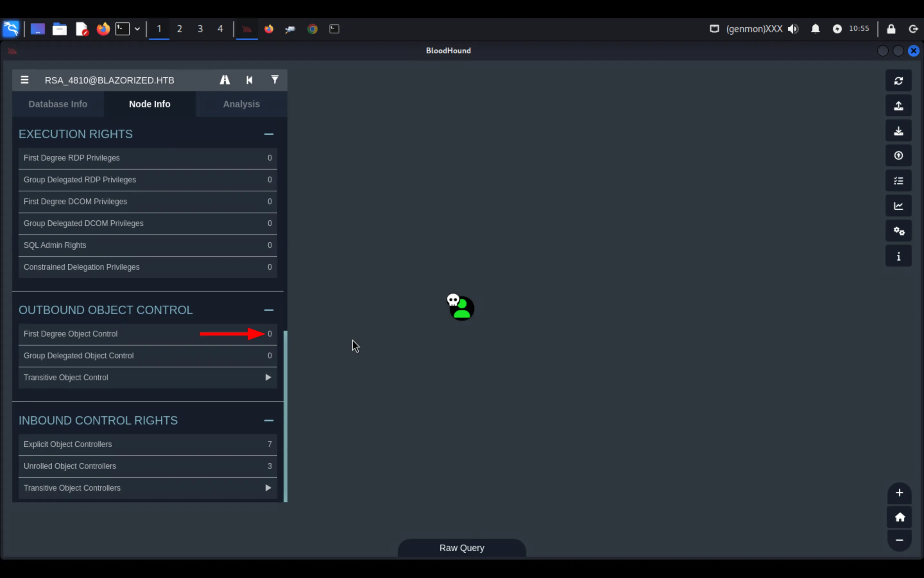The width and height of the screenshot is (924, 578).
Task: Click Group Delegated Object Control row
Action: (x=148, y=355)
